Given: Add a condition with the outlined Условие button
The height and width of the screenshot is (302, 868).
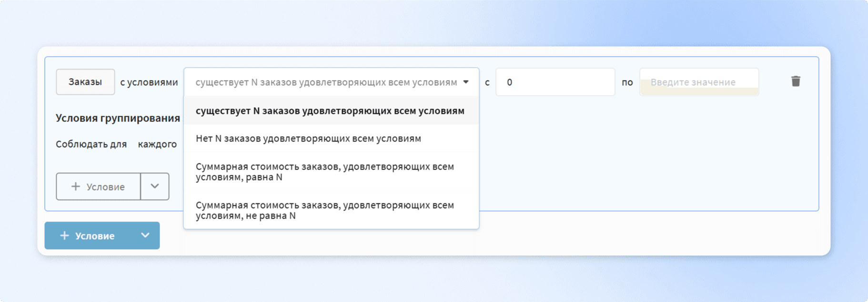Looking at the screenshot, I should (98, 187).
